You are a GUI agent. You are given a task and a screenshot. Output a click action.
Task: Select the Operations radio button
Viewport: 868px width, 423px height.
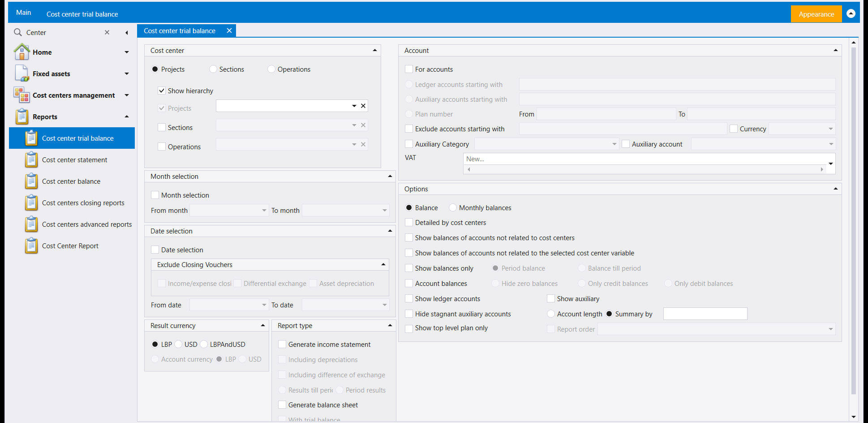click(271, 69)
